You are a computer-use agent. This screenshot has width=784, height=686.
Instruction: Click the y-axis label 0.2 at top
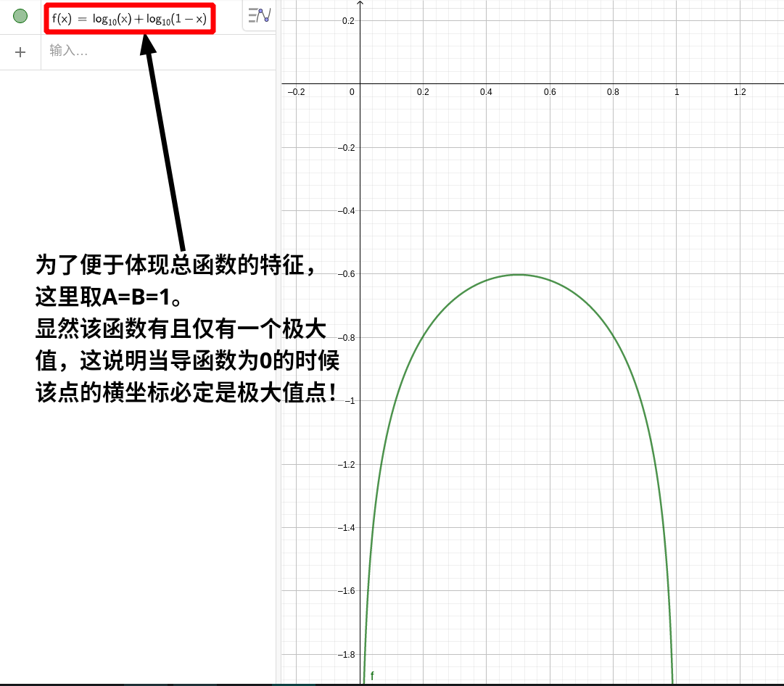[348, 21]
